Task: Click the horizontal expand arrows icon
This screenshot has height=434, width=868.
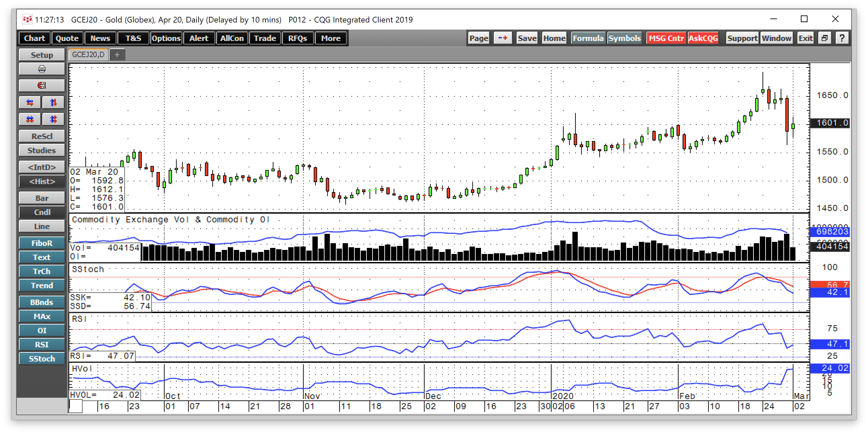Action: tap(30, 119)
